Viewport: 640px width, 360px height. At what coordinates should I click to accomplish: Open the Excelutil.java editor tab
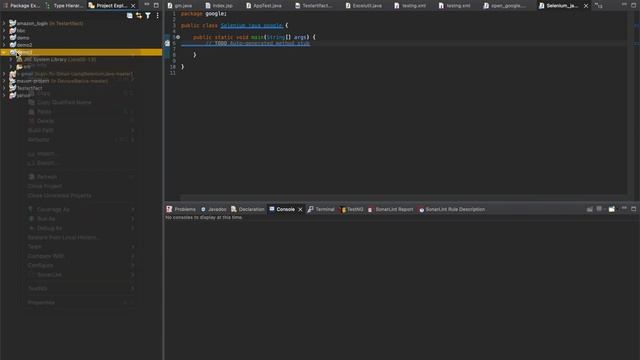coord(363,6)
